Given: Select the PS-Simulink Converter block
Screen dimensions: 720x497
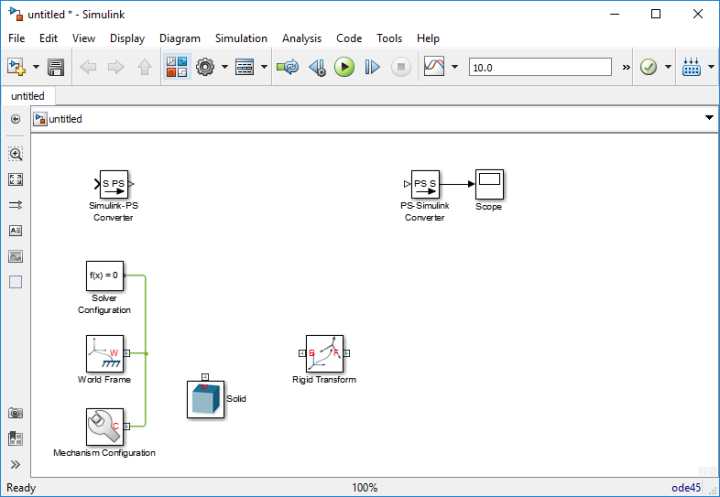Looking at the screenshot, I should [x=425, y=184].
